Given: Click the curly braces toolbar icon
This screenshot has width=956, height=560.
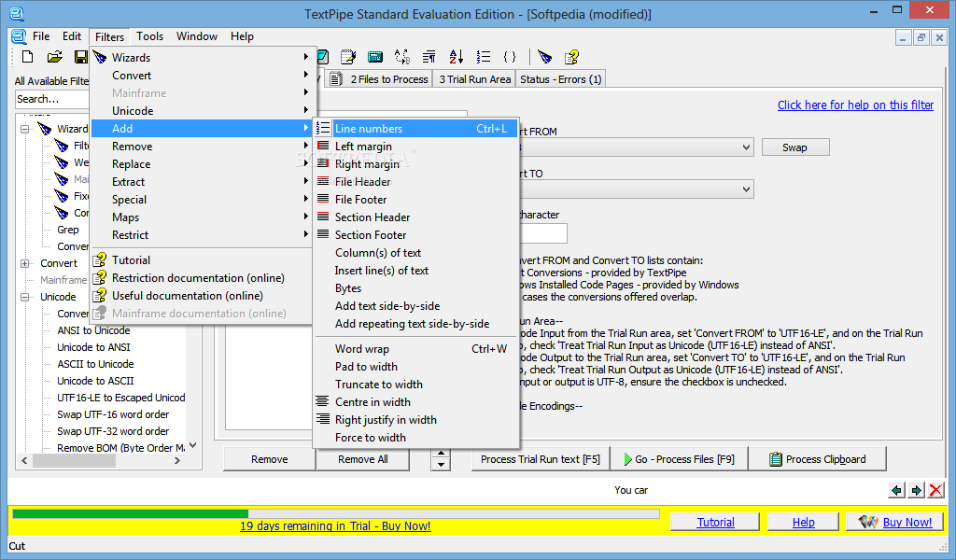Looking at the screenshot, I should tap(510, 57).
